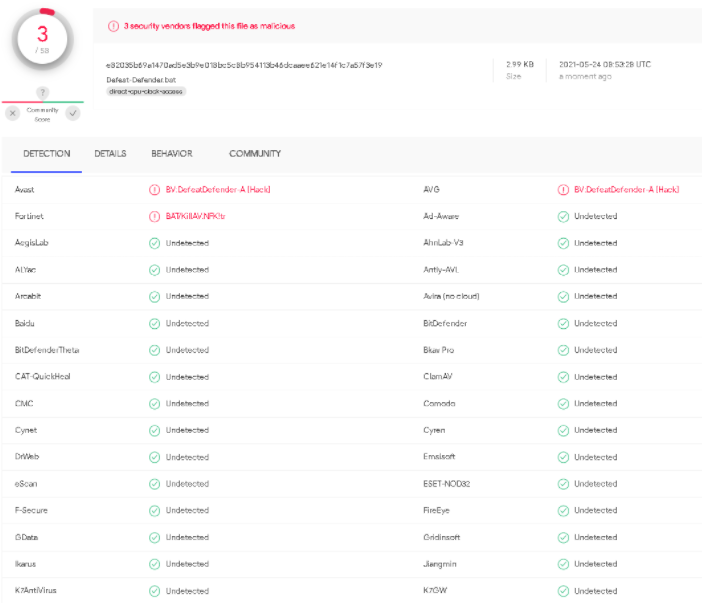The width and height of the screenshot is (702, 603).
Task: Select the DETECTION tab
Action: click(x=47, y=154)
